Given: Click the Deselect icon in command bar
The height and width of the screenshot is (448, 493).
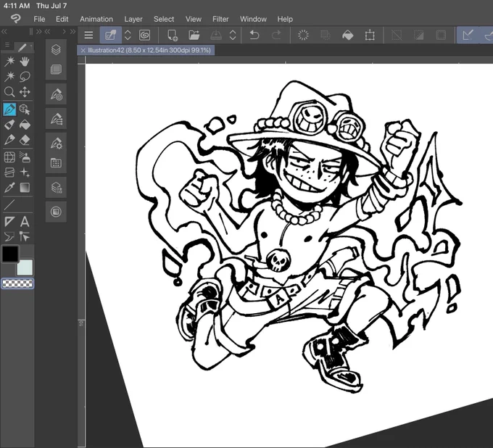Looking at the screenshot, I should pyautogui.click(x=397, y=35).
